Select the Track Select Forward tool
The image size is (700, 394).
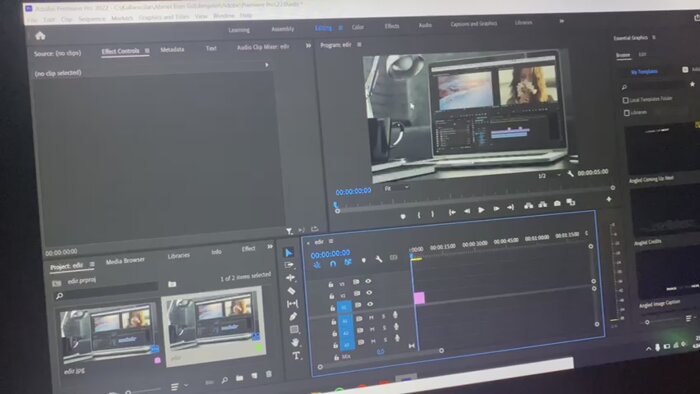click(289, 265)
